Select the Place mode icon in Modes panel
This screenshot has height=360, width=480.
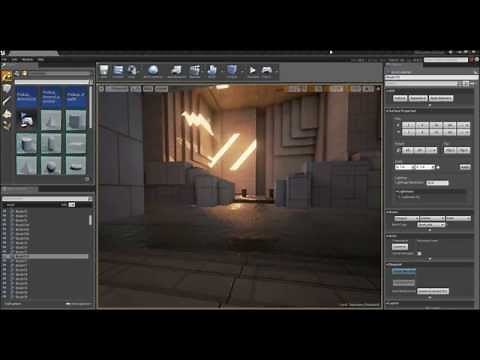click(x=7, y=76)
